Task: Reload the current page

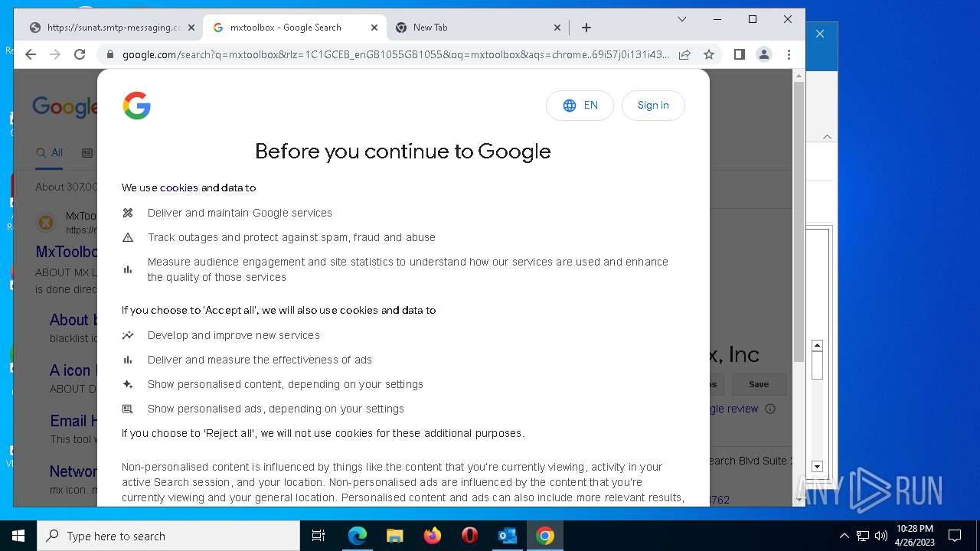Action: point(80,54)
